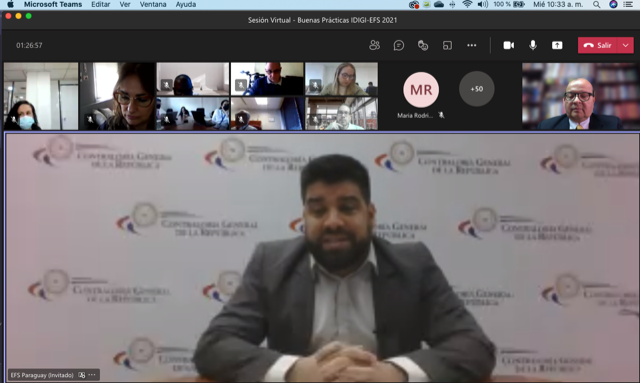
Task: Open the reactions menu icon
Action: tap(423, 45)
